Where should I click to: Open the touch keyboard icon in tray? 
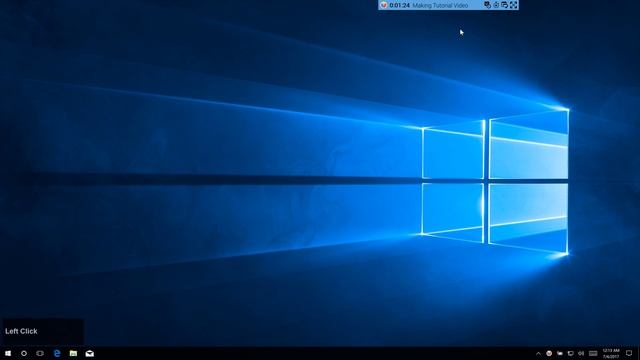593,353
